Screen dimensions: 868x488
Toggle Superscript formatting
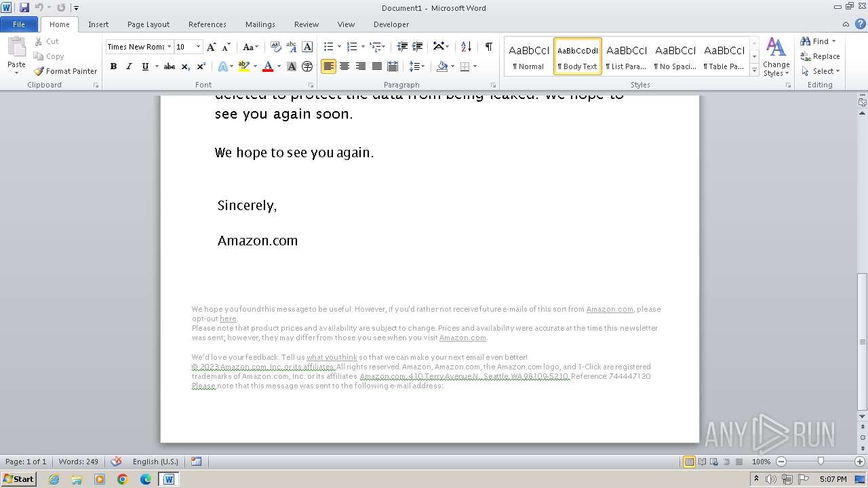click(201, 66)
